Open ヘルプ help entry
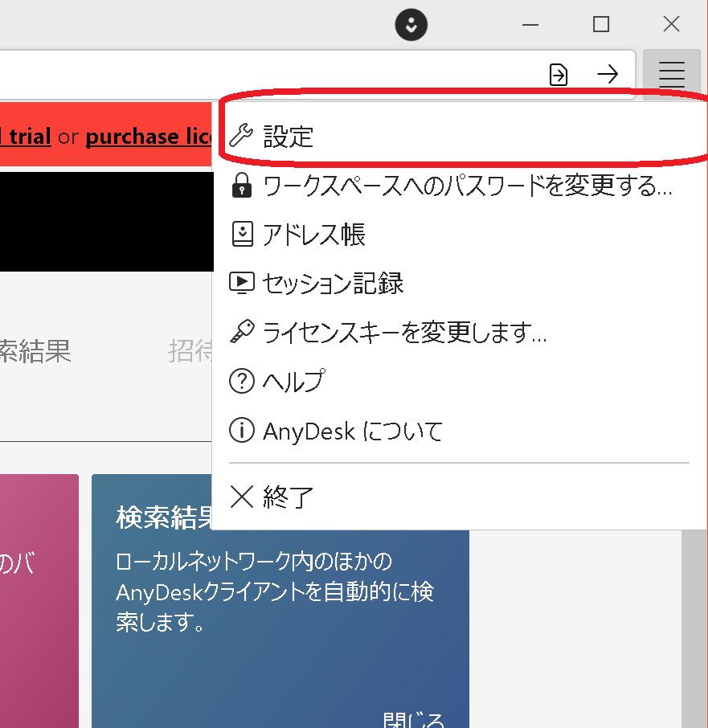Screen dimensions: 708x728 coord(460,381)
